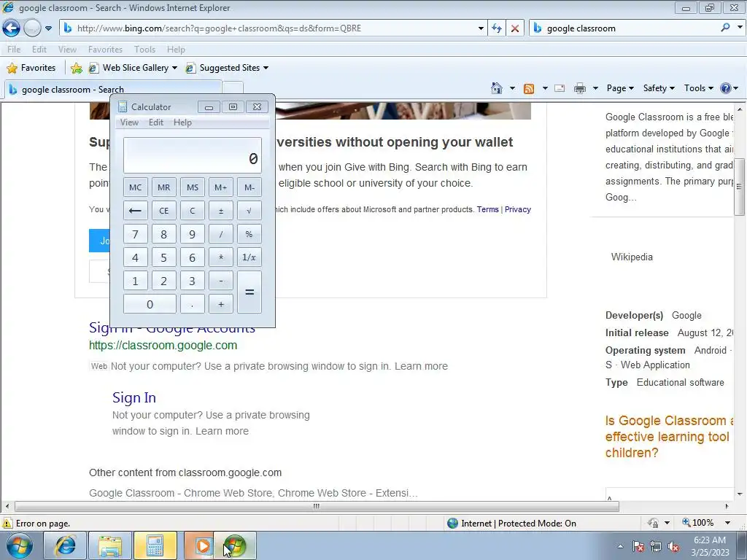The height and width of the screenshot is (560, 747).
Task: Click the Refresh page icon
Action: click(x=496, y=28)
